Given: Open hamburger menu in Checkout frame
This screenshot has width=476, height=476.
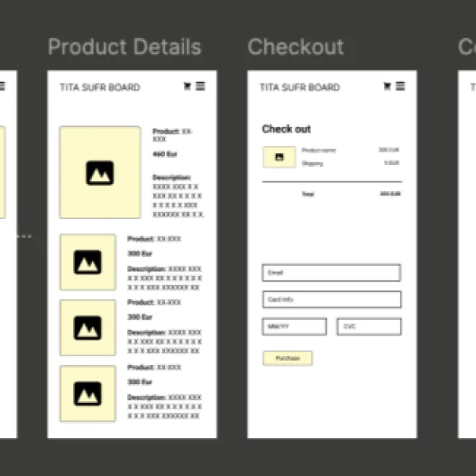Looking at the screenshot, I should [400, 86].
